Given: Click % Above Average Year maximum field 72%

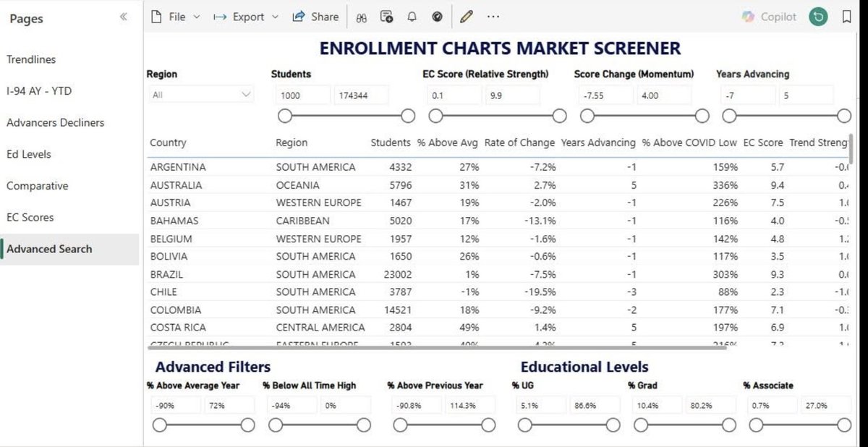Looking at the screenshot, I should [x=230, y=406].
